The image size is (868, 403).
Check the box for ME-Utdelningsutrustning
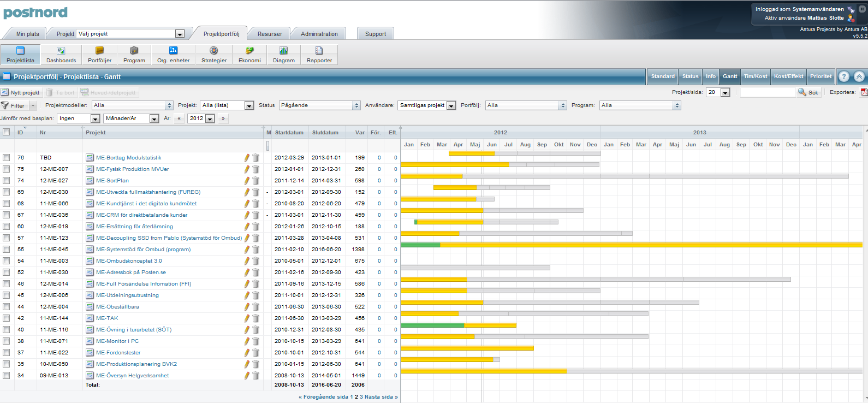click(x=7, y=295)
